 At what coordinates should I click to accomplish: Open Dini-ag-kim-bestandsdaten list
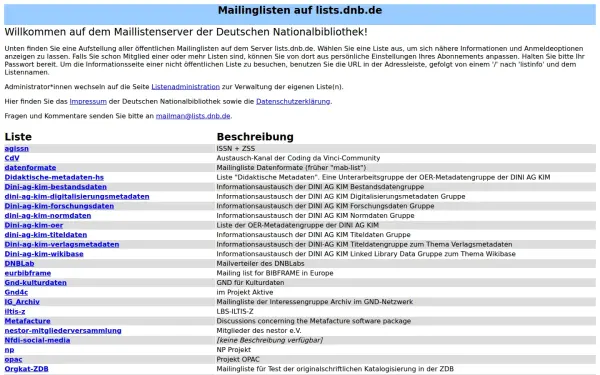(x=55, y=187)
